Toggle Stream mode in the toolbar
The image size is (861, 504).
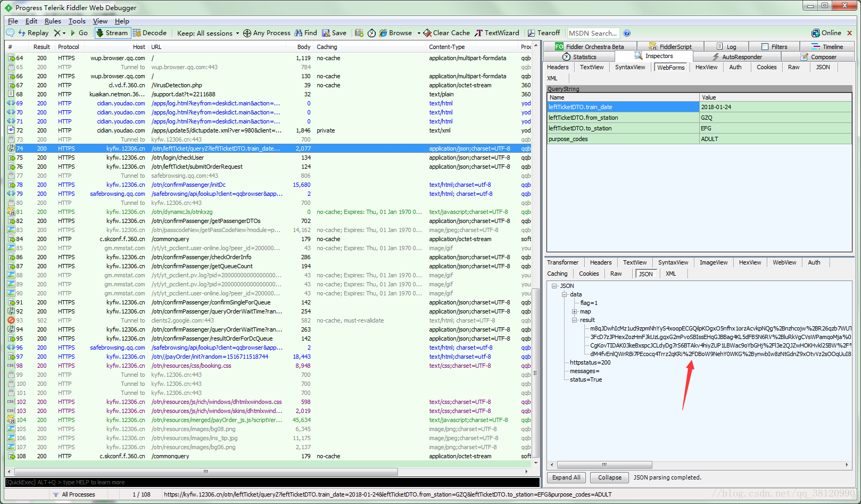(112, 33)
